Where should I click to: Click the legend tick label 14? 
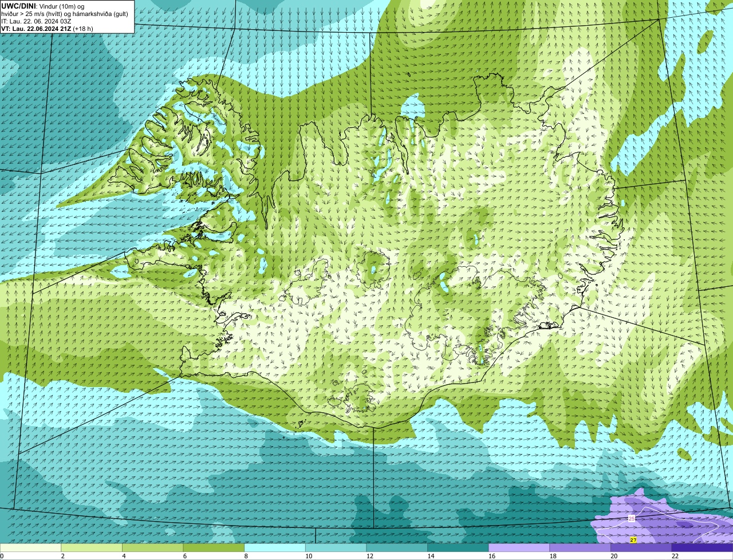431,556
